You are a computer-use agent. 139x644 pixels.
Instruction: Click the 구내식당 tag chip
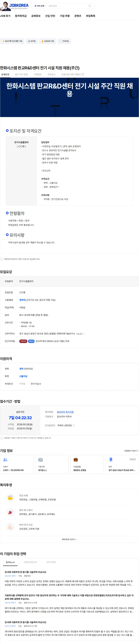(x=64, y=41)
